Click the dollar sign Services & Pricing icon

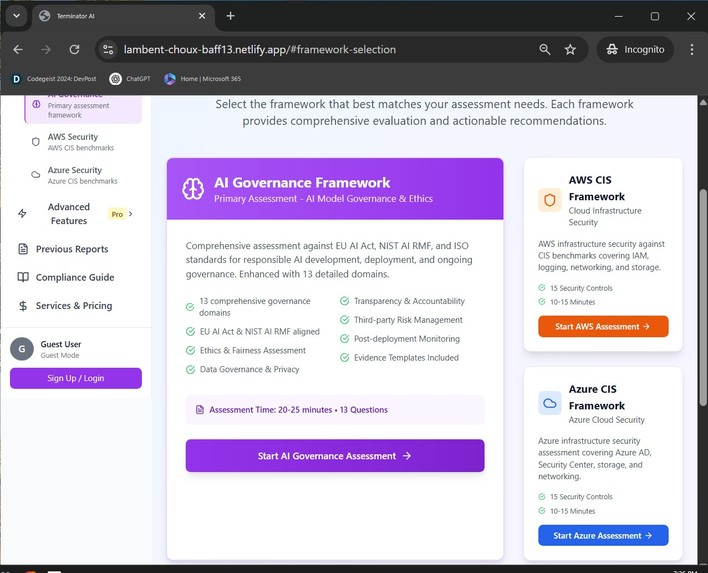tap(23, 306)
